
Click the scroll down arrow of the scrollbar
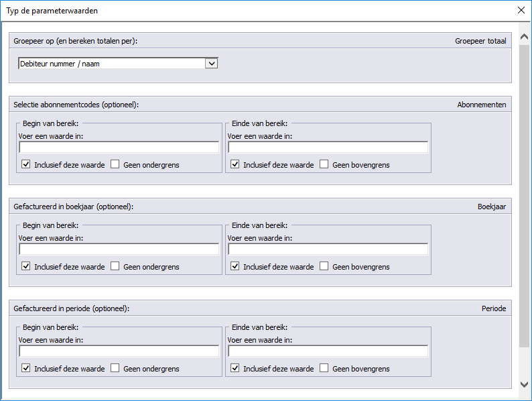[524, 384]
